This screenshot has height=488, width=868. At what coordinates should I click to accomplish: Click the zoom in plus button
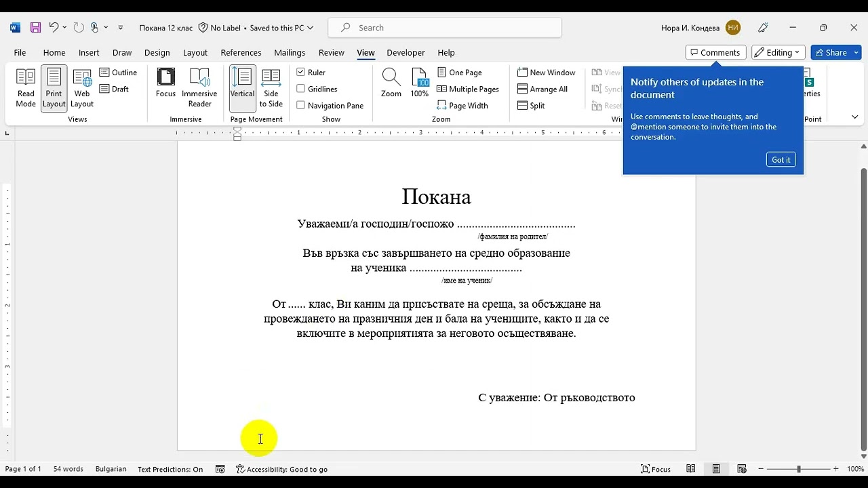click(x=835, y=469)
